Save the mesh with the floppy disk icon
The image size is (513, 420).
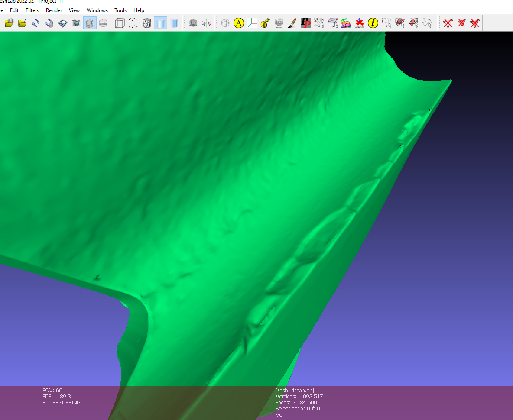pos(63,23)
